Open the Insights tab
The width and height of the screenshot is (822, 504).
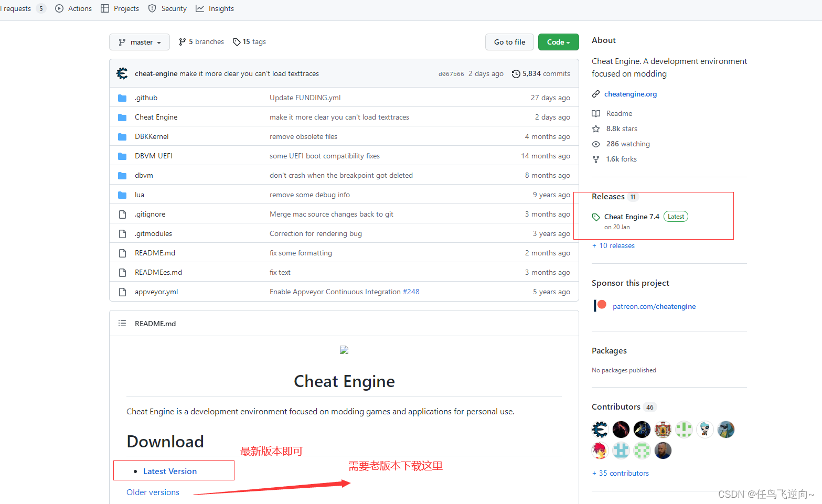pyautogui.click(x=215, y=8)
